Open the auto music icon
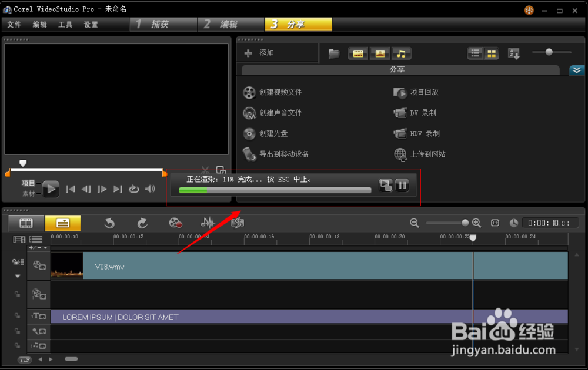 click(x=238, y=223)
